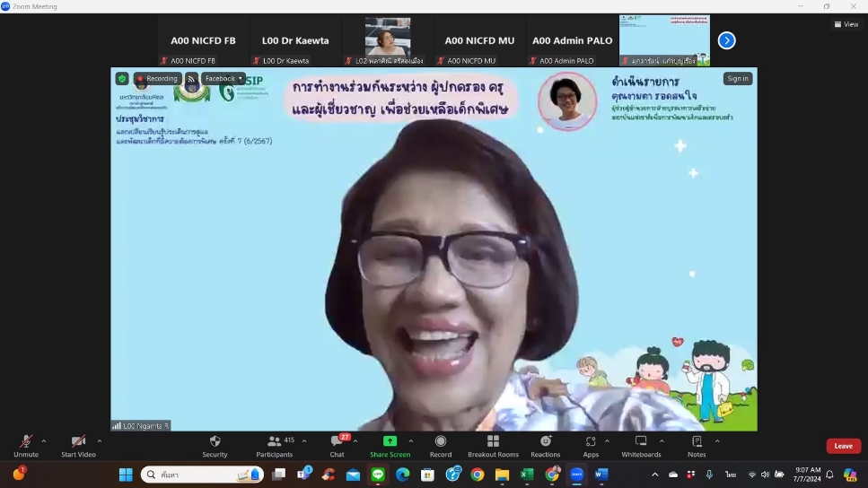Click the Record button
This screenshot has width=868, height=488.
[441, 446]
